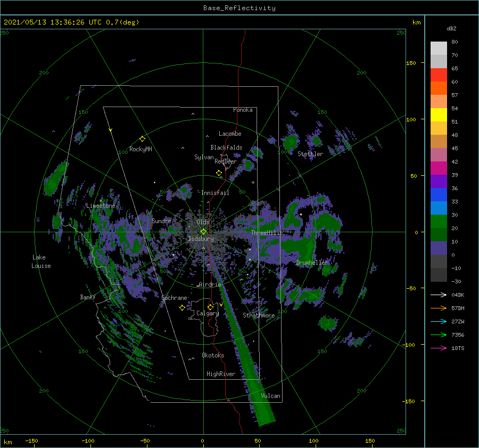This screenshot has width=479, height=448.
Task: Click the Airdrie label
Action: pos(210,284)
